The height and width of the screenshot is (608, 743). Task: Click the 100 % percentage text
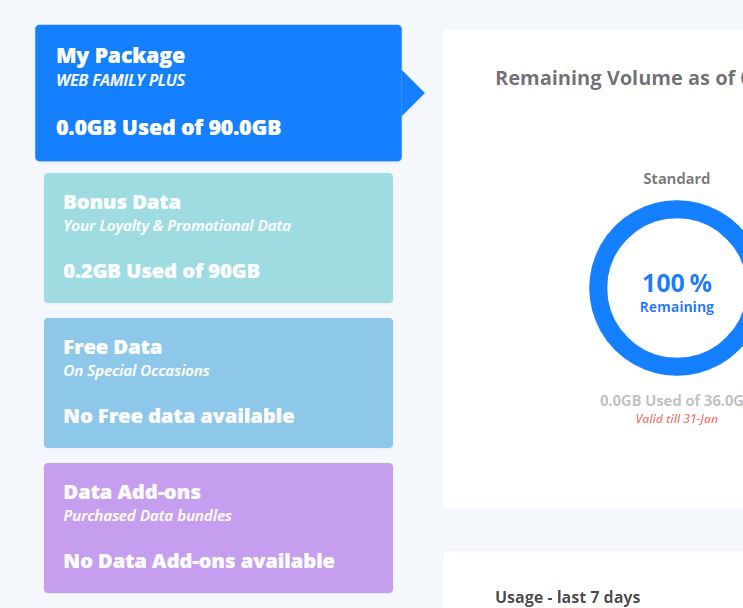coord(677,283)
